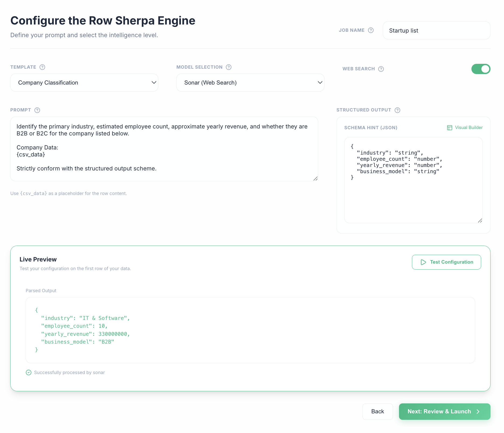504x433 pixels.
Task: Click the green success checkmark icon
Action: coord(29,372)
